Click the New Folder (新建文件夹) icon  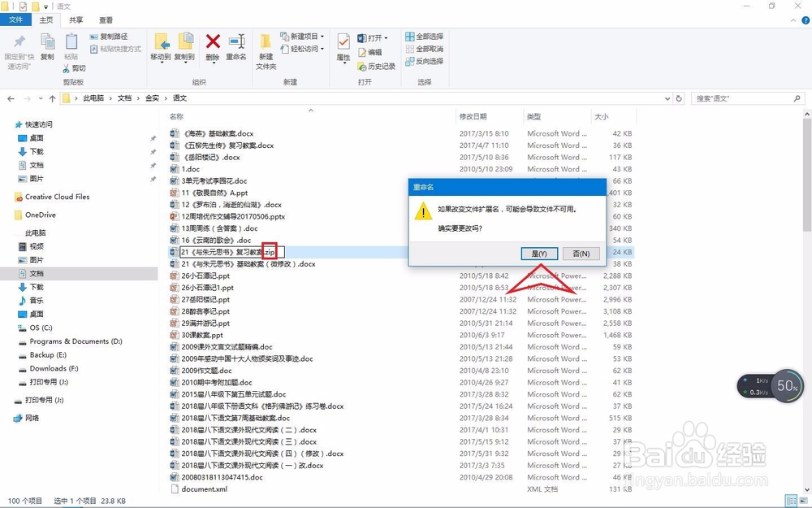click(266, 42)
